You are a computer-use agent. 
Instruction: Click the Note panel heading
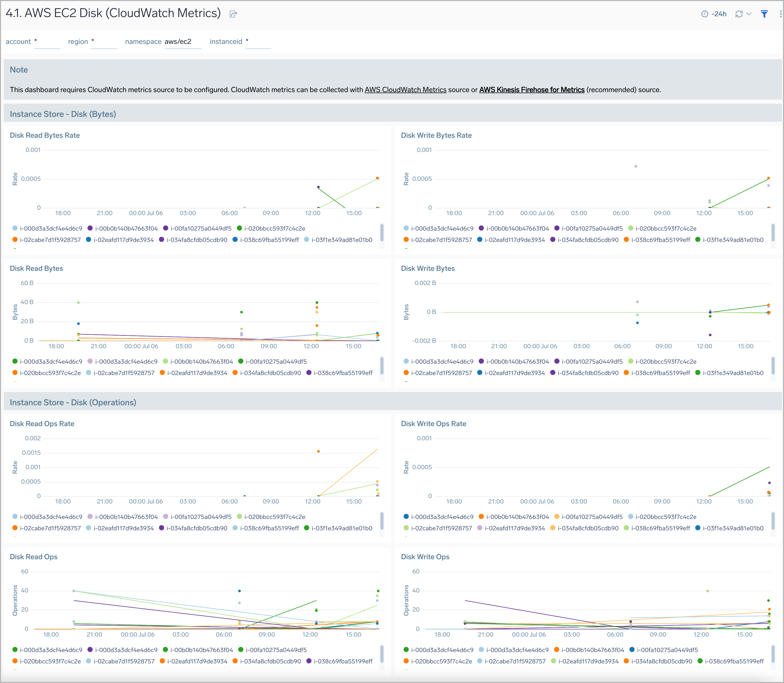pyautogui.click(x=19, y=70)
